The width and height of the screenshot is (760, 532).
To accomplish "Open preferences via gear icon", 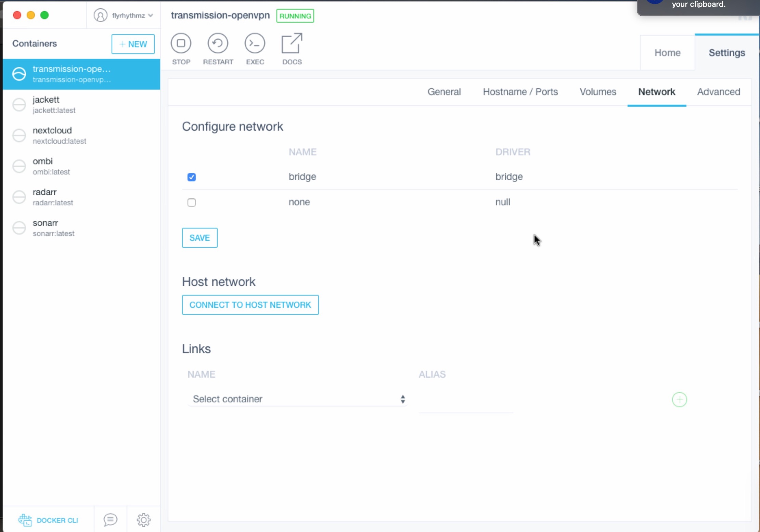I will [x=143, y=520].
